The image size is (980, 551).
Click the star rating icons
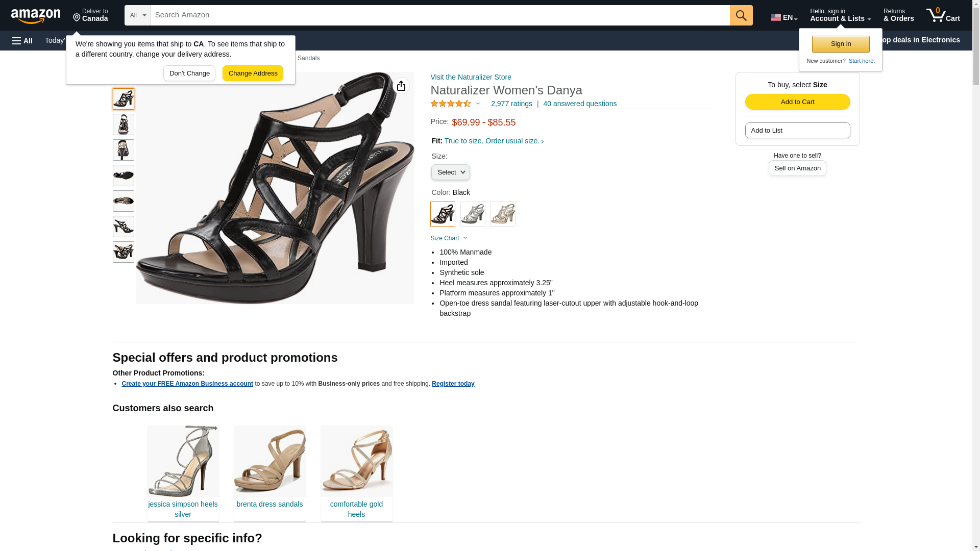click(x=451, y=104)
